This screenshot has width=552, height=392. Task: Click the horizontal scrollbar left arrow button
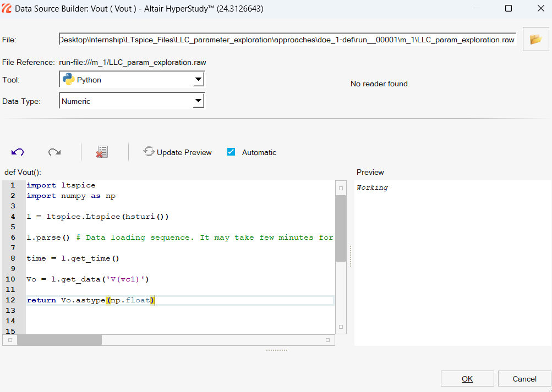click(10, 340)
